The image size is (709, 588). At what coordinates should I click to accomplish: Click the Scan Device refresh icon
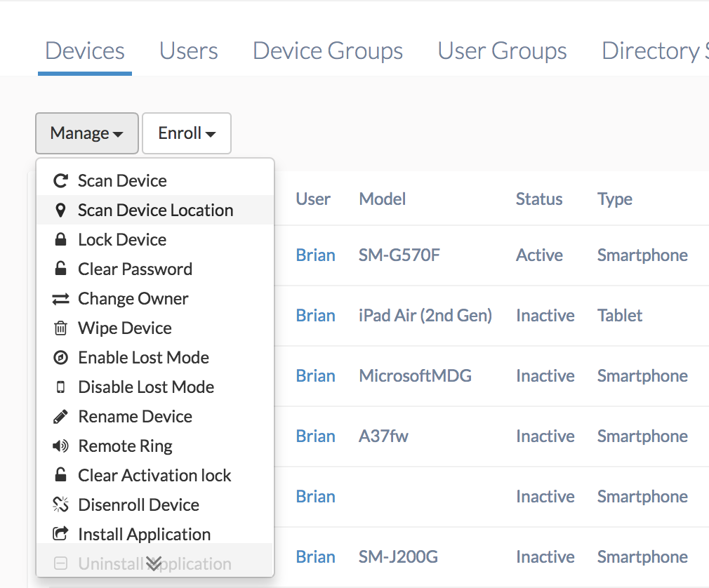click(x=60, y=180)
